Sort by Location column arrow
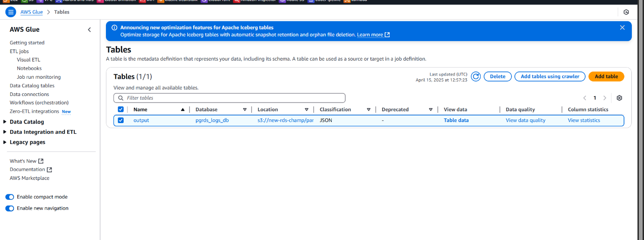This screenshot has width=644, height=240. pos(307,110)
